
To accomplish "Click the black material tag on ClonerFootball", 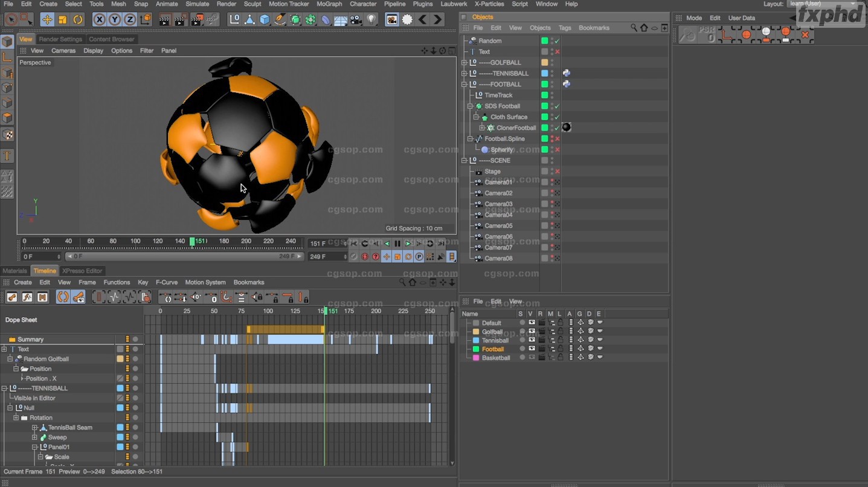I will point(566,127).
